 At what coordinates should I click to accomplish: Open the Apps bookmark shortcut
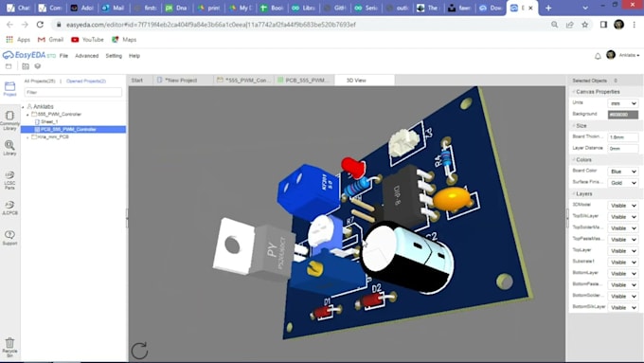pos(18,40)
